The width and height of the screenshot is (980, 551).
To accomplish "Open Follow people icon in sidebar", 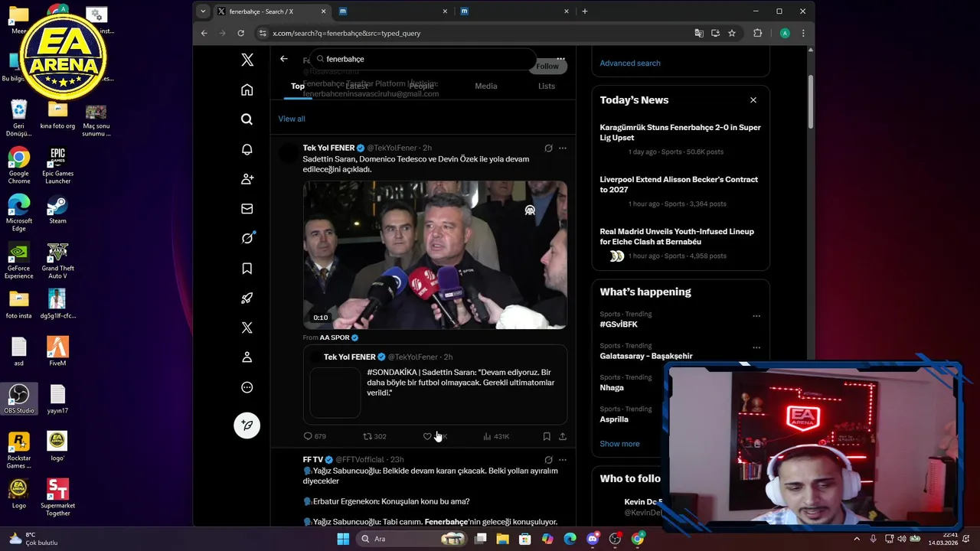I will (247, 179).
